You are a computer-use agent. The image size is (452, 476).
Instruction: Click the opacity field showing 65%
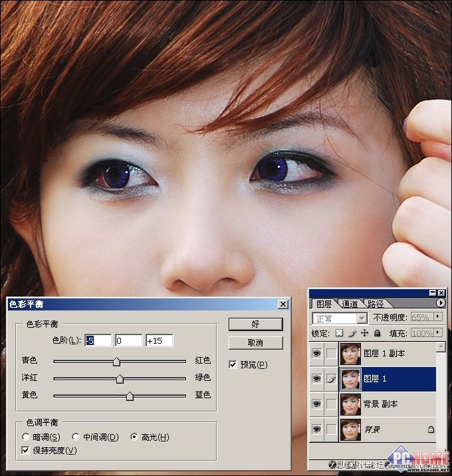(x=422, y=317)
